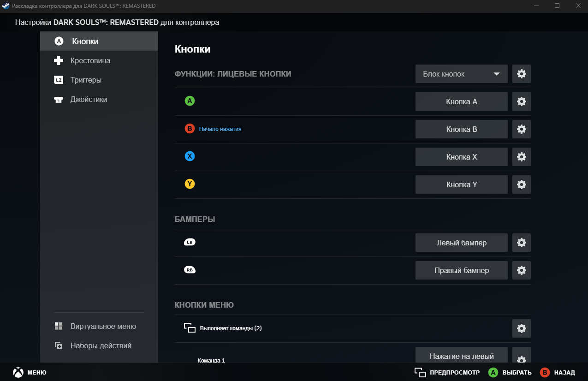Click gear beside Блок кнопок dropdown
The height and width of the screenshot is (381, 588).
click(x=522, y=74)
